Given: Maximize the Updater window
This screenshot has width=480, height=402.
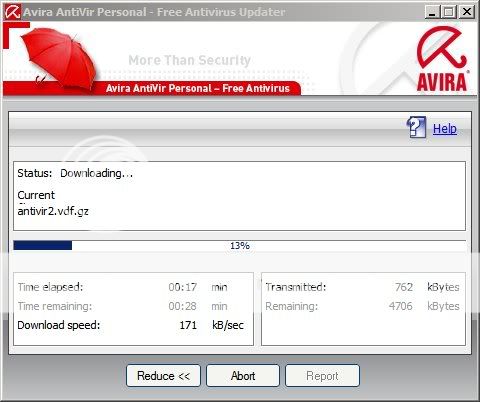Looking at the screenshot, I should (449, 12).
